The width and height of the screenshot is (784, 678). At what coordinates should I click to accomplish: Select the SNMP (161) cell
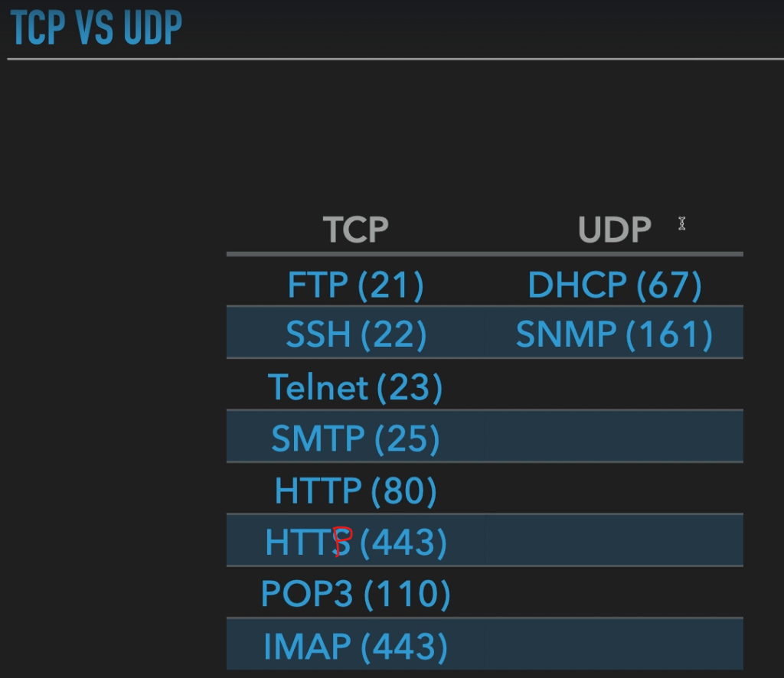click(x=615, y=334)
